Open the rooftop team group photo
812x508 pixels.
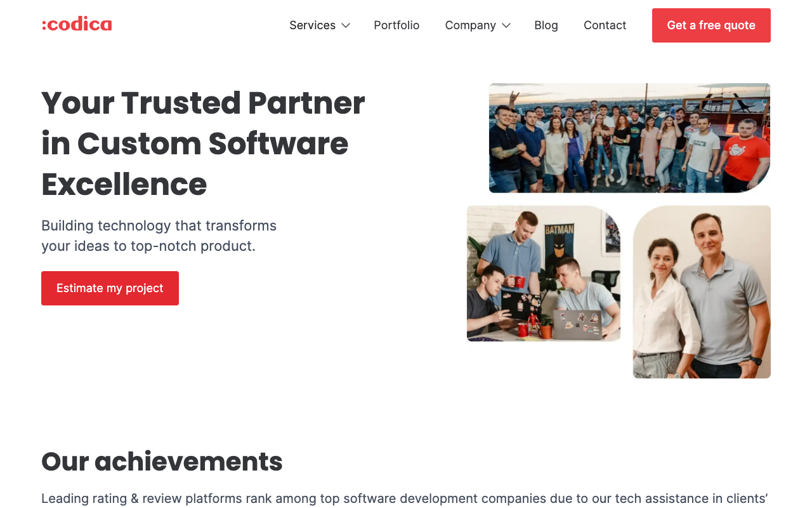629,138
